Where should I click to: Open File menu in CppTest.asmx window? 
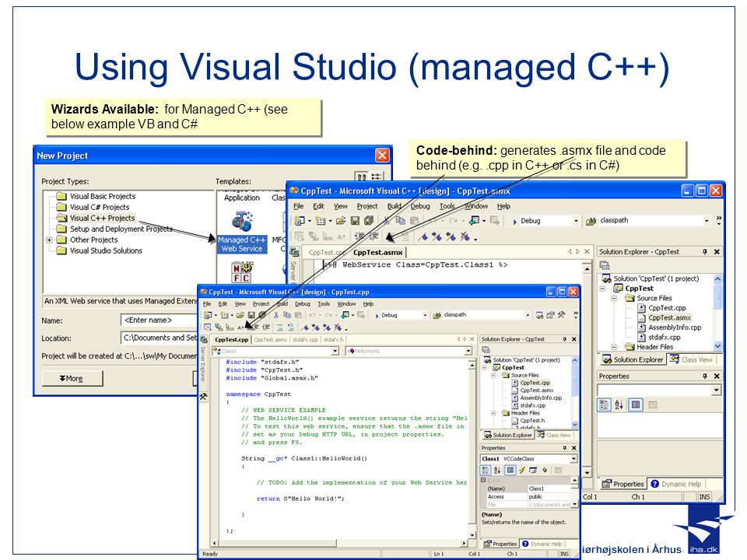click(298, 206)
